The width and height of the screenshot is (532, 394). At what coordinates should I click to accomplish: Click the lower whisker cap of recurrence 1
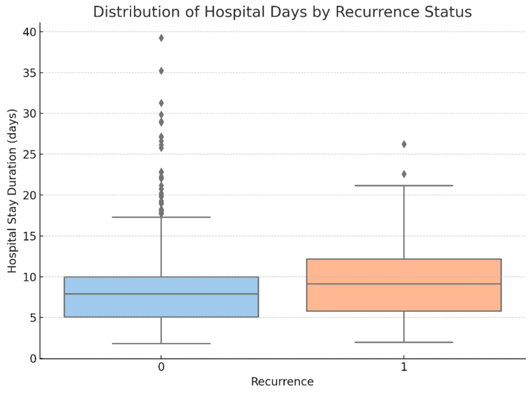[x=404, y=342]
